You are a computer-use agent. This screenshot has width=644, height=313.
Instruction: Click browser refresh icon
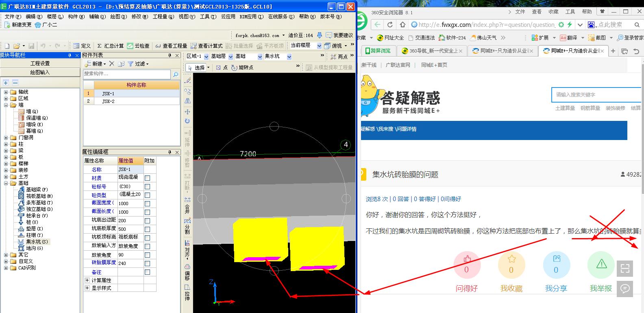[390, 25]
